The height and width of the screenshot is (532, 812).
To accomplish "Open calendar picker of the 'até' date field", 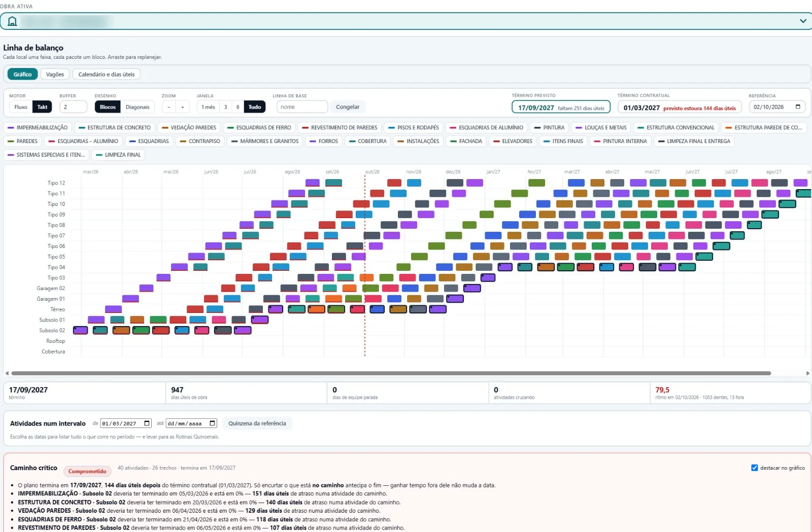I will point(213,423).
